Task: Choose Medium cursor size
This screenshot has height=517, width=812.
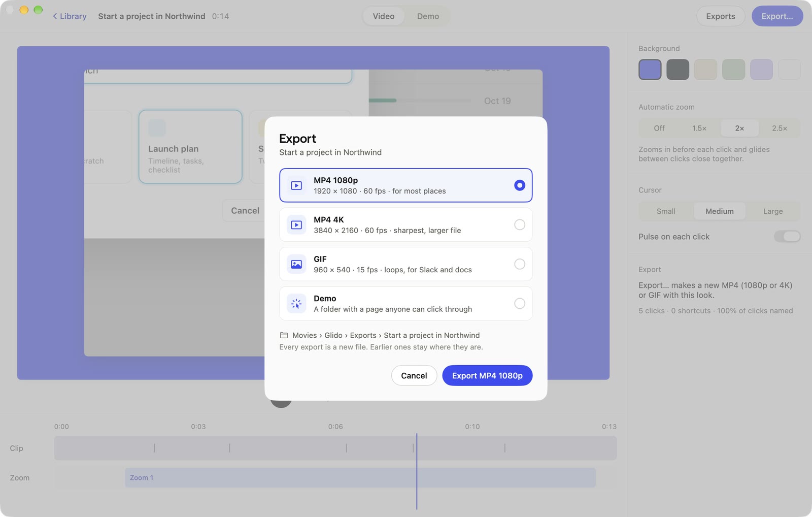Action: (719, 211)
